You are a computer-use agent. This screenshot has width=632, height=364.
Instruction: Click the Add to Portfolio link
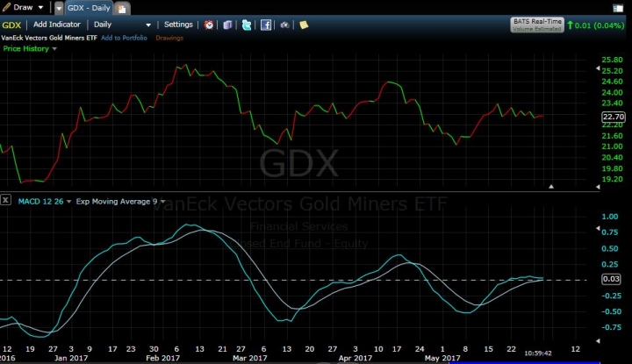124,38
